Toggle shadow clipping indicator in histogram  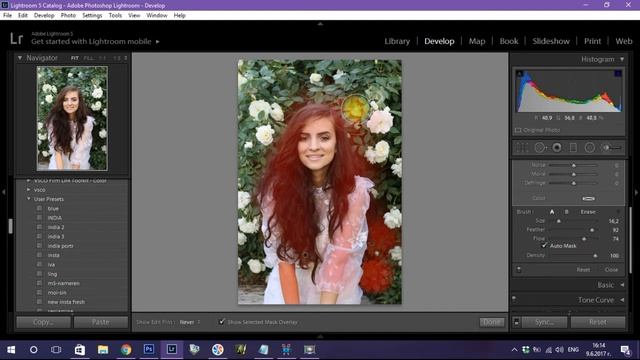[x=519, y=73]
